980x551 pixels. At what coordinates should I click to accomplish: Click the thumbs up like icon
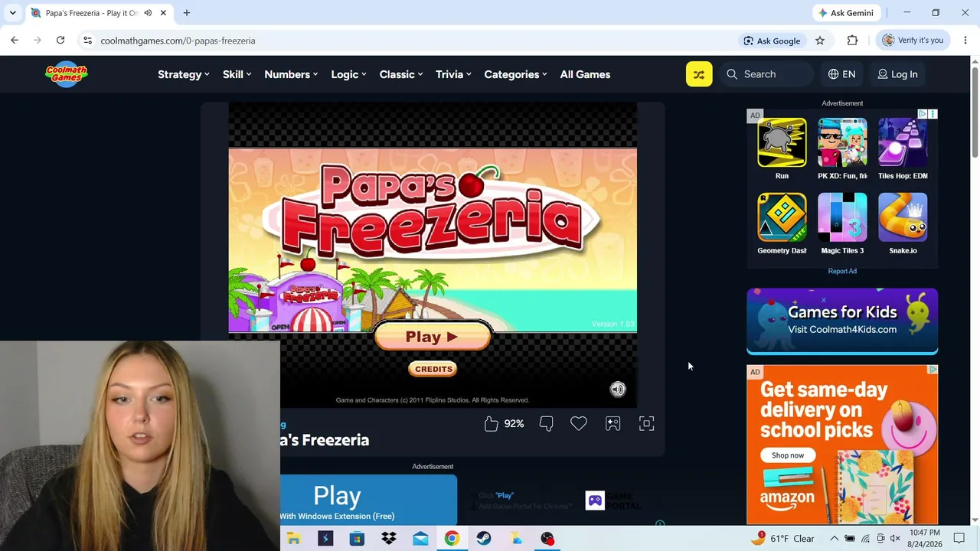tap(492, 424)
